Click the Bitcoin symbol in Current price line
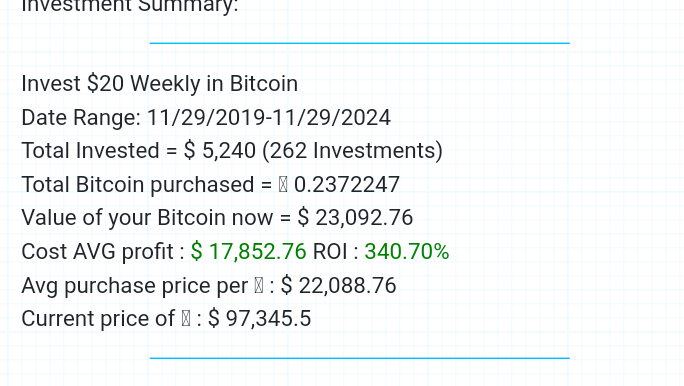The height and width of the screenshot is (386, 684). pos(186,318)
